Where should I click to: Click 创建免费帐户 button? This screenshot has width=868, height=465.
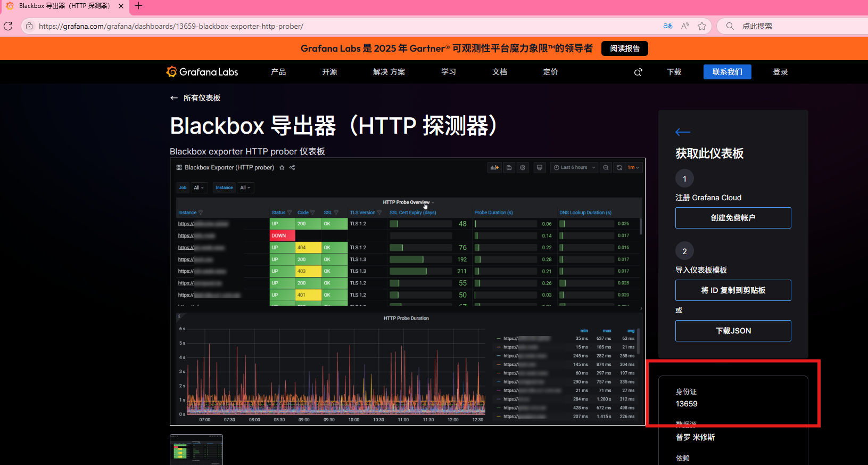click(733, 218)
